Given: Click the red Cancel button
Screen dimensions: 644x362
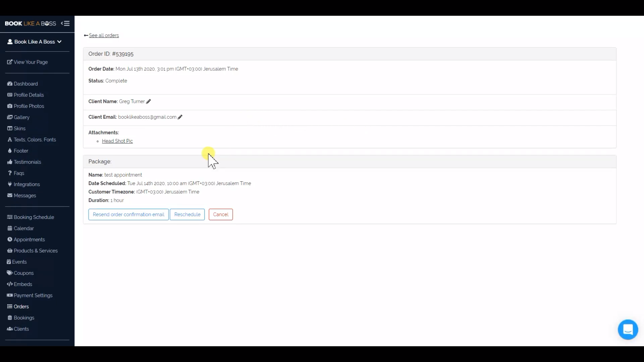Looking at the screenshot, I should coord(221,215).
